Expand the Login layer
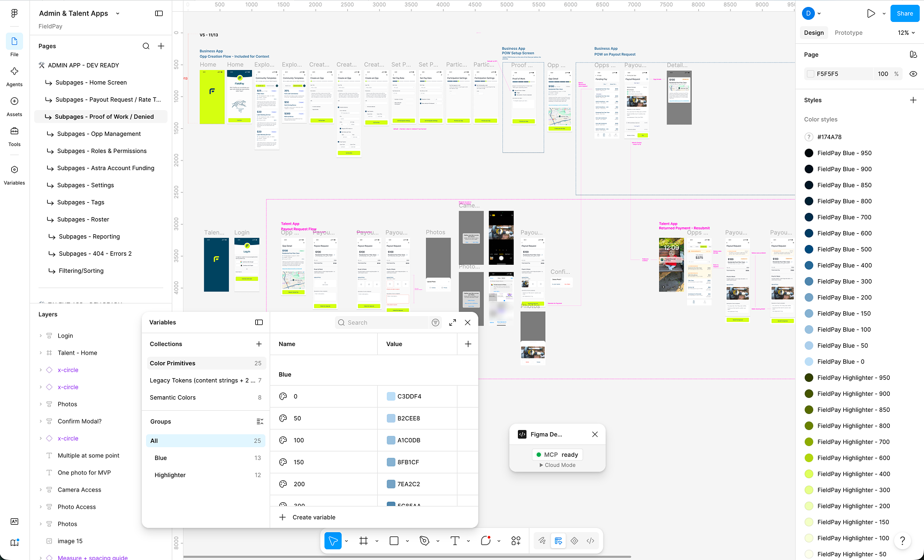This screenshot has height=560, width=924. click(41, 336)
